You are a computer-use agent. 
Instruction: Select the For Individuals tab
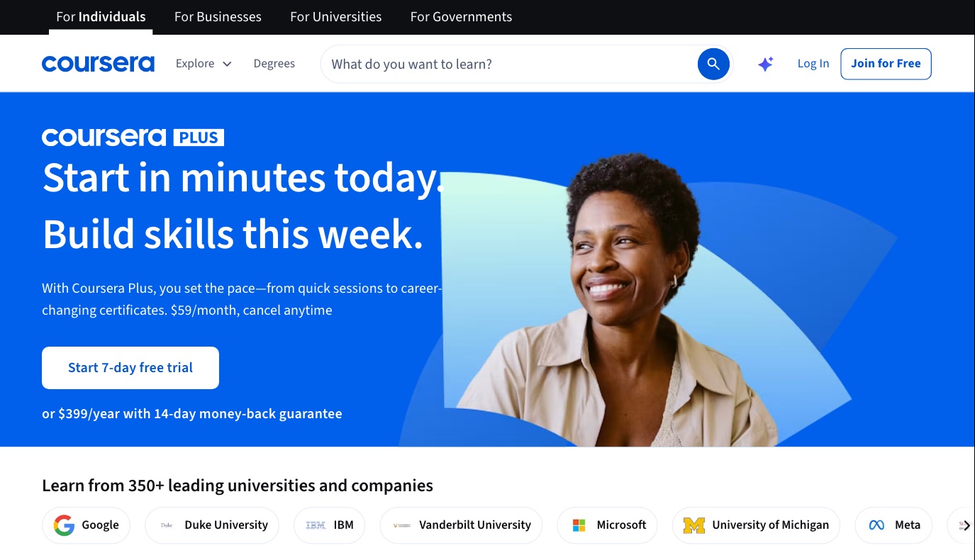[x=101, y=17]
